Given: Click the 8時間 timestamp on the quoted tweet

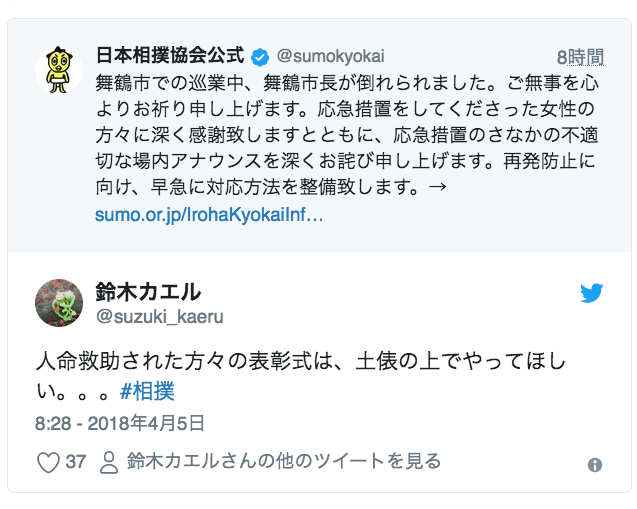Looking at the screenshot, I should [x=580, y=56].
